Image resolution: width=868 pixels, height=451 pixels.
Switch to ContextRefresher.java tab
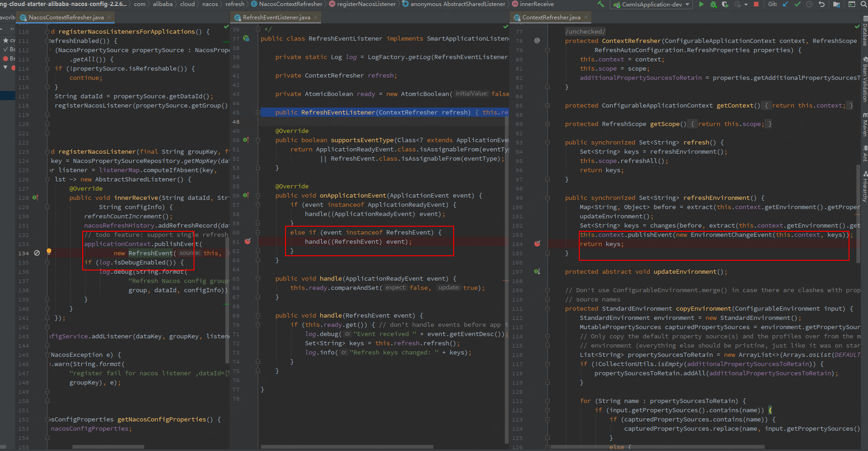click(x=551, y=17)
